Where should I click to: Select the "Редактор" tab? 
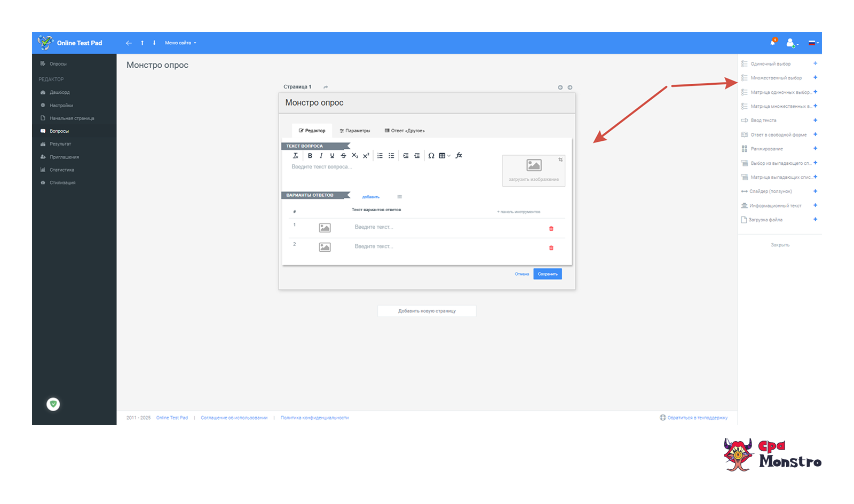(x=312, y=131)
